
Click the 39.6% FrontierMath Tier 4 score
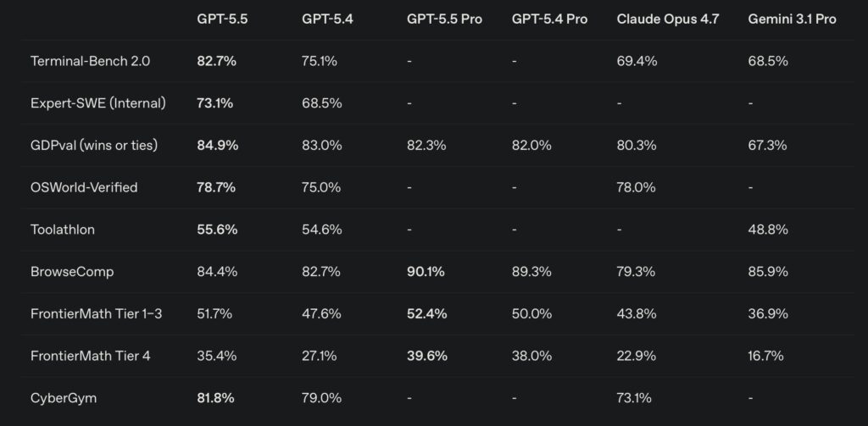tap(426, 356)
